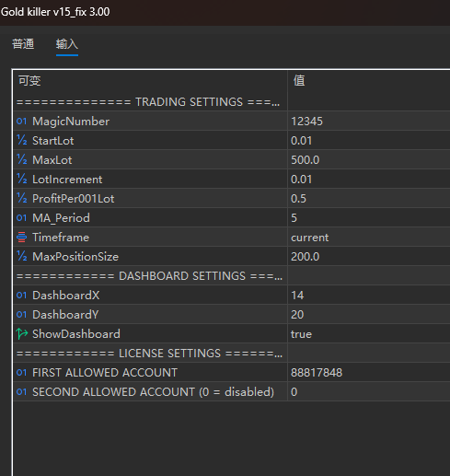This screenshot has width=450, height=476.
Task: Click the integer icon beside DashboardY
Action: pyautogui.click(x=22, y=315)
